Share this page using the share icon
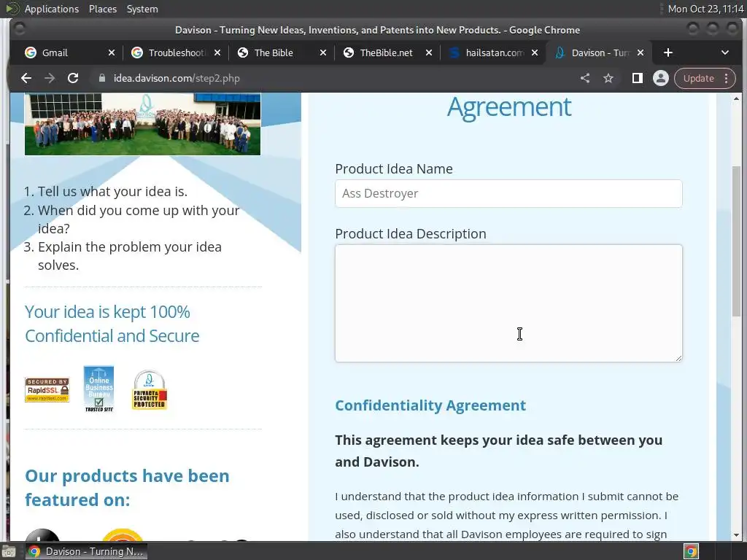Viewport: 747px width, 560px height. click(585, 78)
